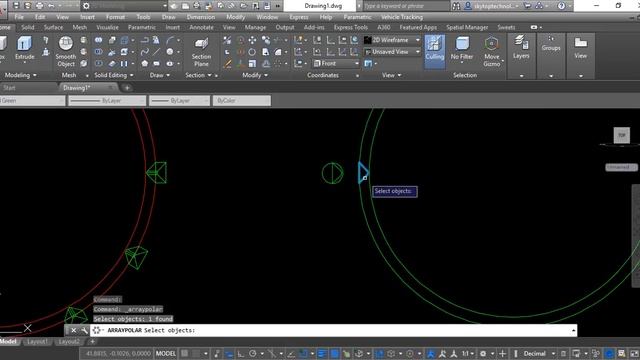Expand the Draw panel
This screenshot has width=640, height=360.
click(x=160, y=75)
